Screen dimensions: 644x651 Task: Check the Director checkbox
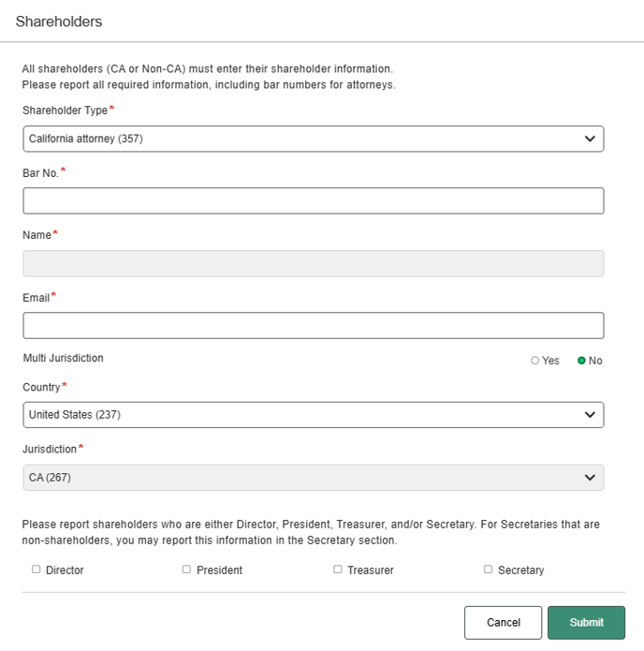37,570
